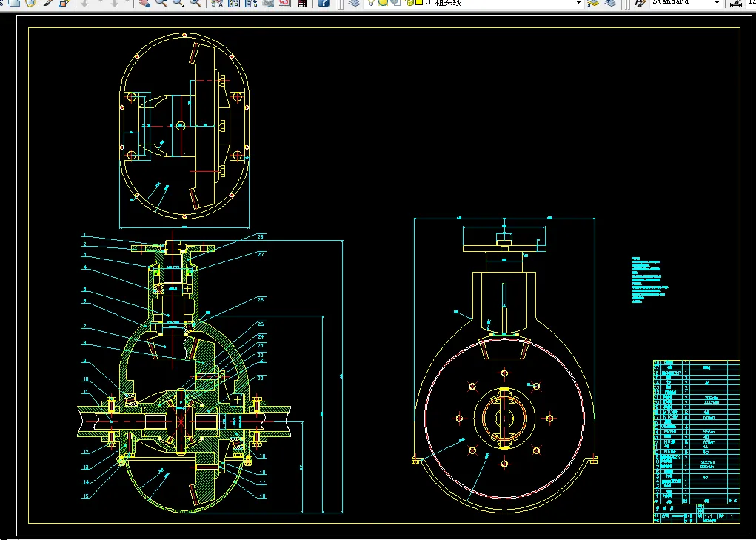
Task: Open the Sheet Set Manager icon
Action: tap(267, 2)
